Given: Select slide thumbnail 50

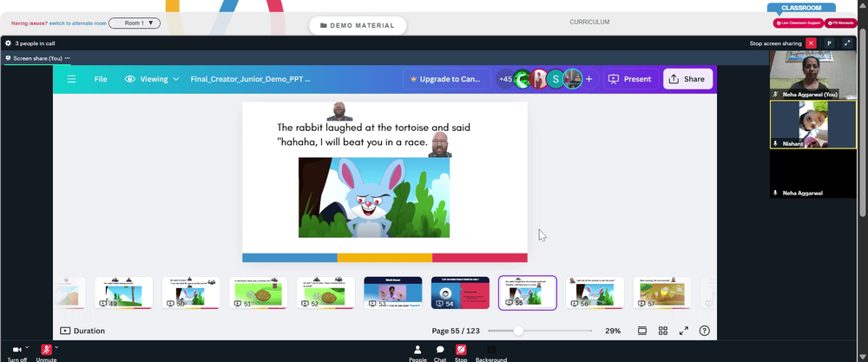Looking at the screenshot, I should [x=191, y=293].
